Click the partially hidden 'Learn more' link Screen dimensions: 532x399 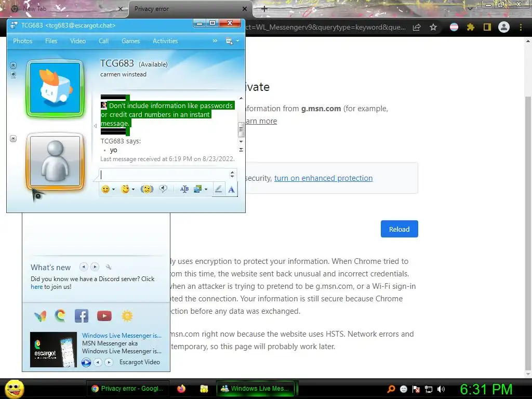point(261,121)
